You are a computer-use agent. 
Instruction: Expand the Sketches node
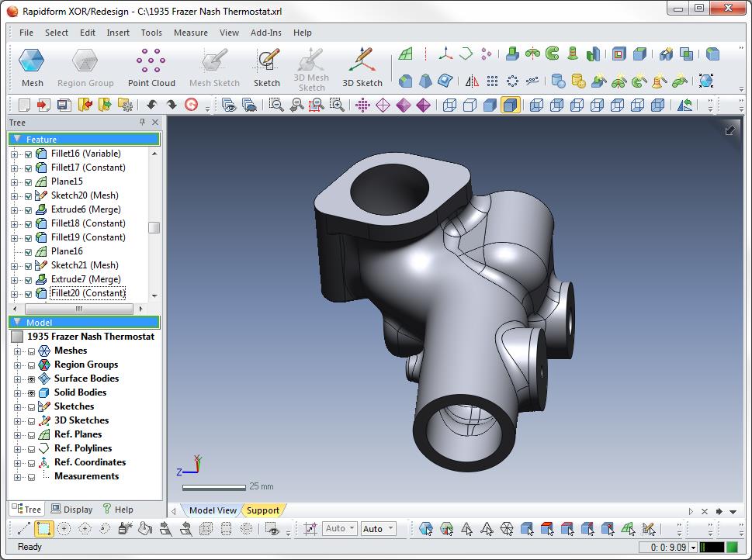tap(17, 407)
